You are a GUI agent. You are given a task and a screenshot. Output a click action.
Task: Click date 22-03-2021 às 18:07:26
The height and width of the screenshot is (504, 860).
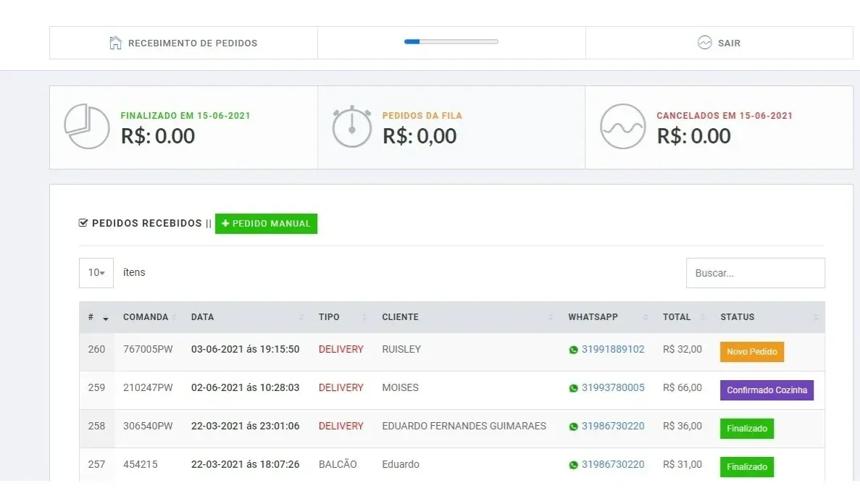click(245, 464)
